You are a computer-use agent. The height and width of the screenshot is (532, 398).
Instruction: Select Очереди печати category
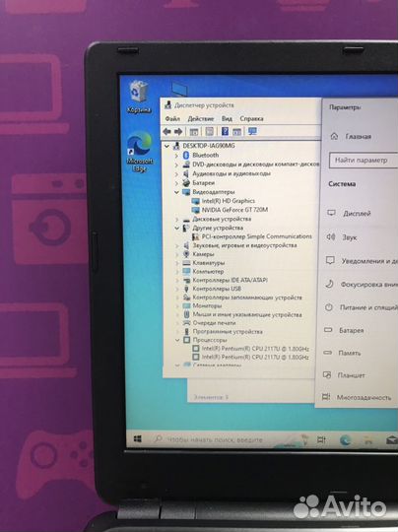214,323
